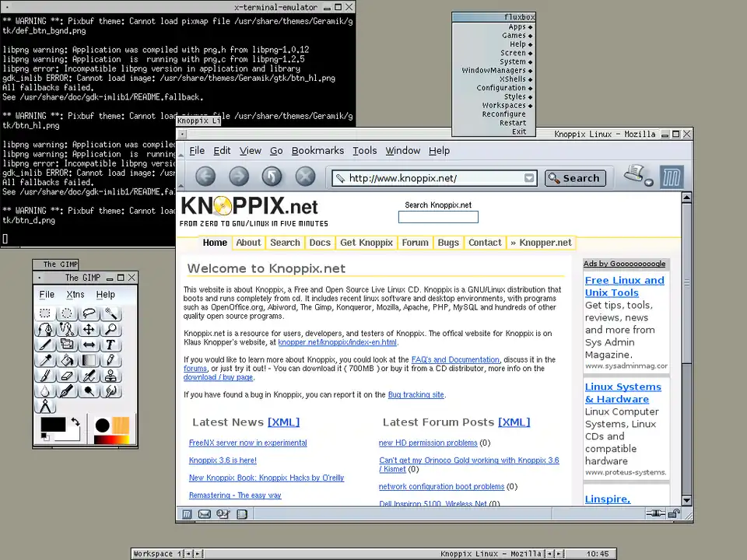Choose the Eraser tool in GIMP
Viewport: 747px width, 560px height.
pyautogui.click(x=67, y=376)
